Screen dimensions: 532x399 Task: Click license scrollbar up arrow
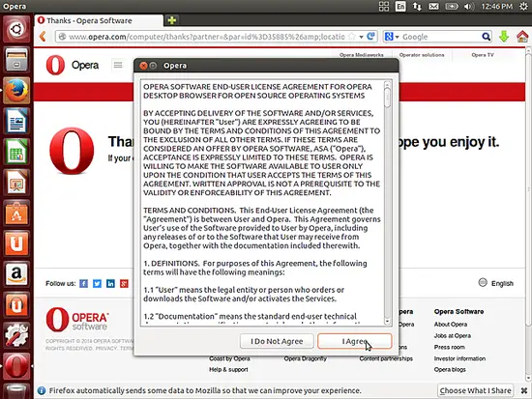[x=388, y=83]
